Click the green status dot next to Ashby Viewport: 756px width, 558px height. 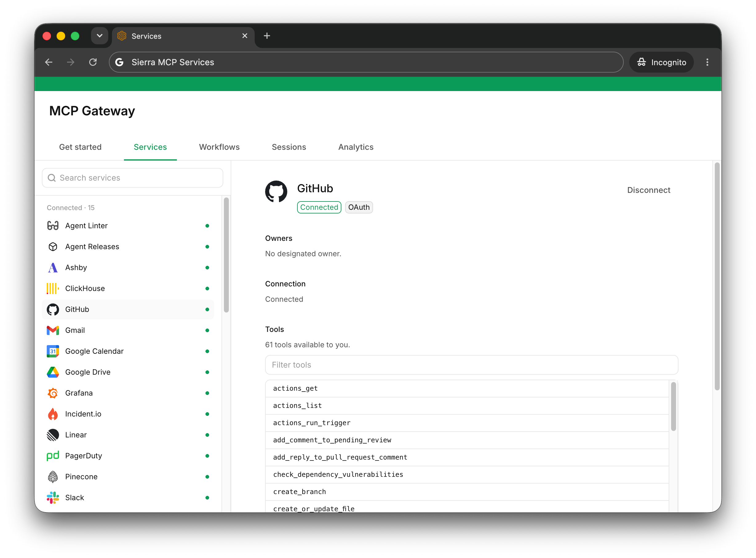click(x=207, y=268)
